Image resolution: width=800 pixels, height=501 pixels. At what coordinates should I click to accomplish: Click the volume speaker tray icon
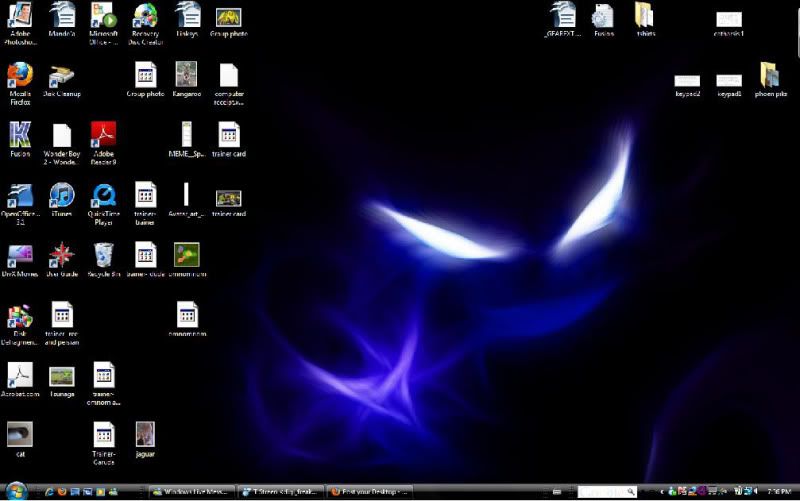pyautogui.click(x=755, y=491)
